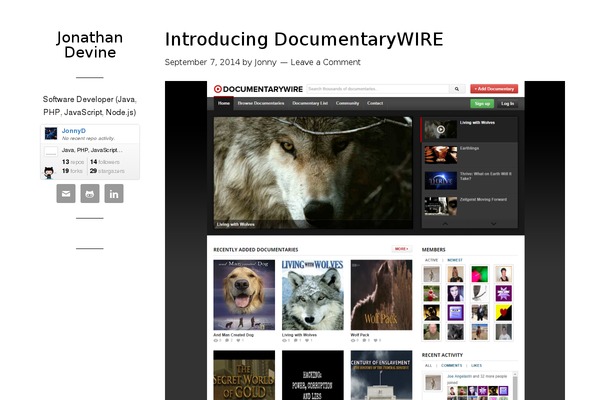Click the More button beside Recently Added
The image size is (600, 400).
pyautogui.click(x=401, y=249)
